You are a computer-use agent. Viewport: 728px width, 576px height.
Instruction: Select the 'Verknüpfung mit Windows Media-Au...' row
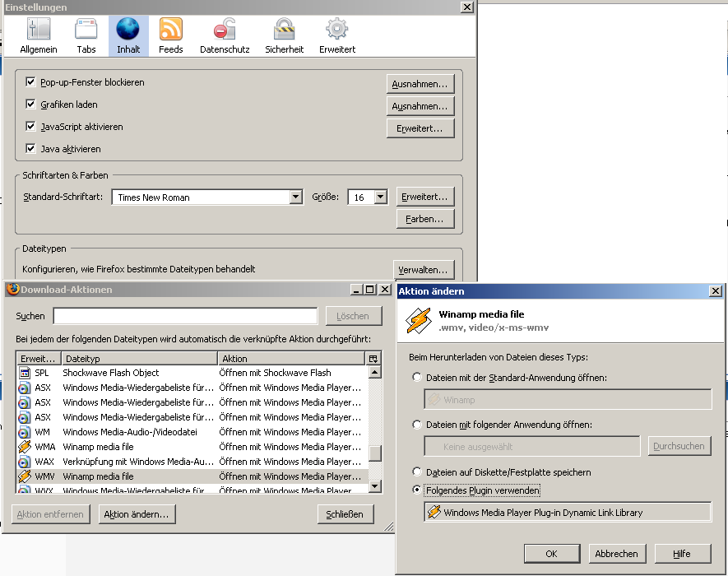tap(192, 462)
